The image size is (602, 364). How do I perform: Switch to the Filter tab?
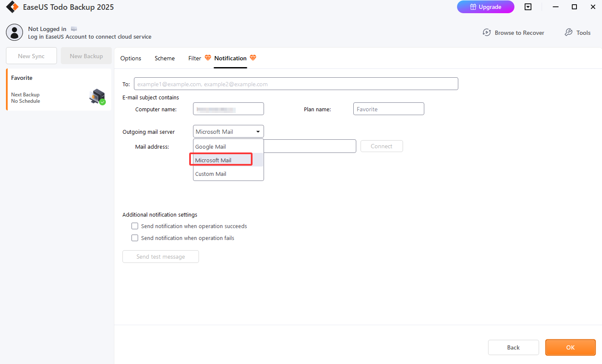coord(195,58)
